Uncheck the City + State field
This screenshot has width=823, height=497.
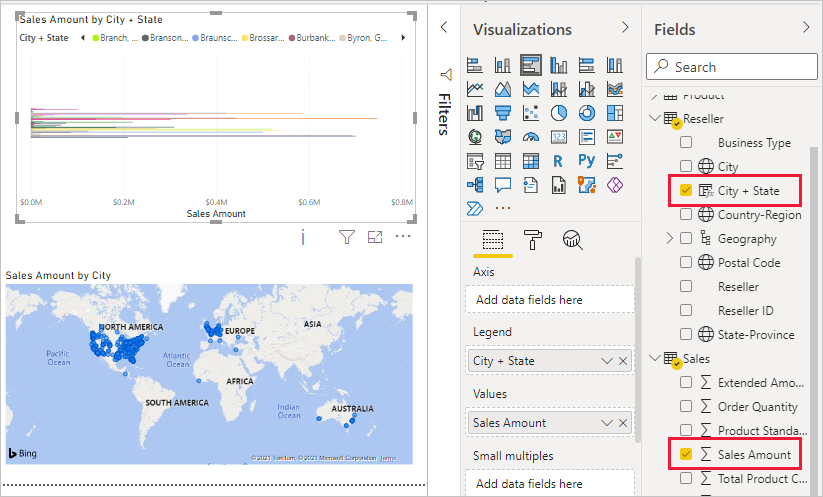click(685, 190)
